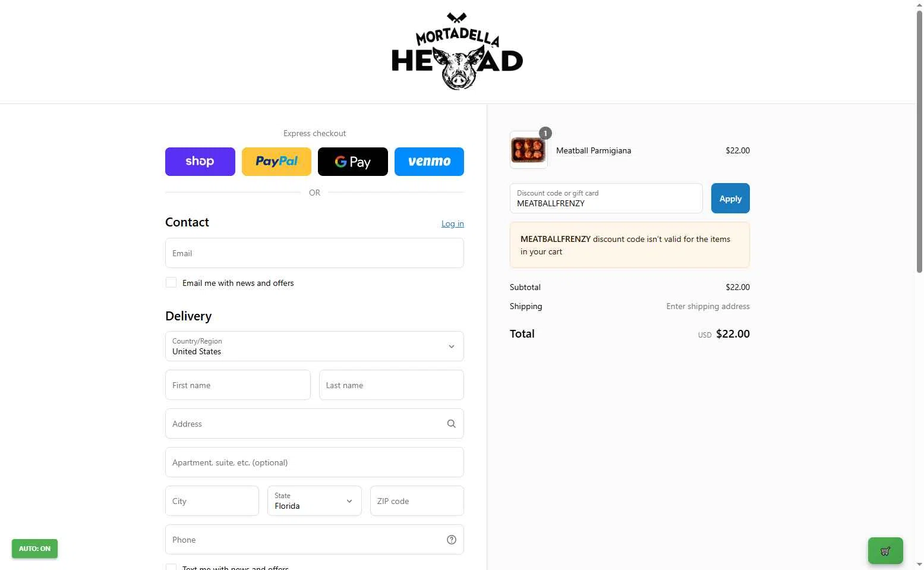Check Text me with news and offers
The image size is (924, 570).
(x=171, y=566)
